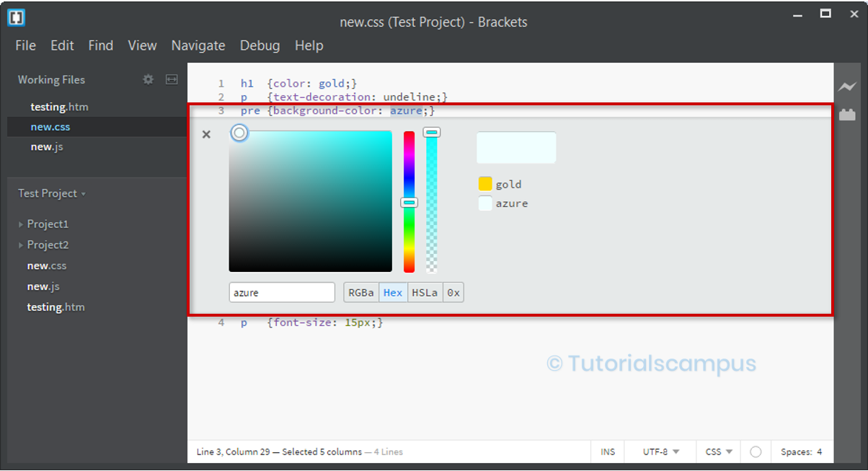Open the Navigate menu
This screenshot has height=471, width=868.
coord(198,45)
